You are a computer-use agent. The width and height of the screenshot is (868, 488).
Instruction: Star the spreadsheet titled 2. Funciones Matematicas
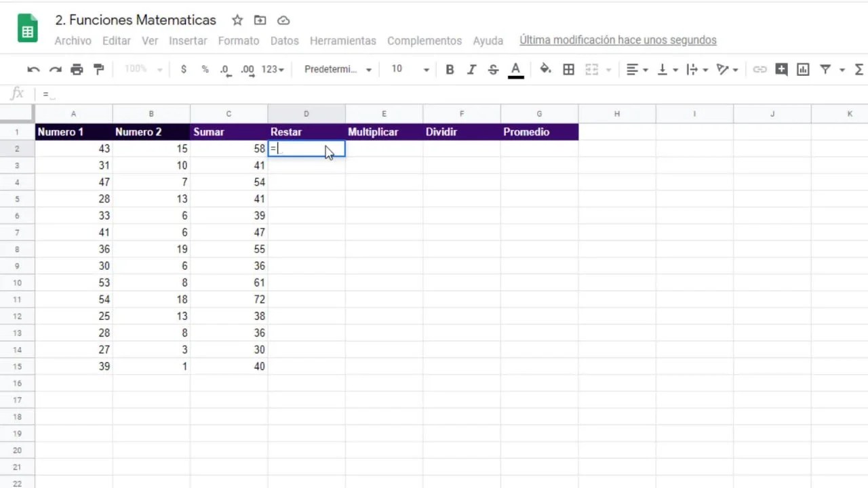[x=237, y=20]
